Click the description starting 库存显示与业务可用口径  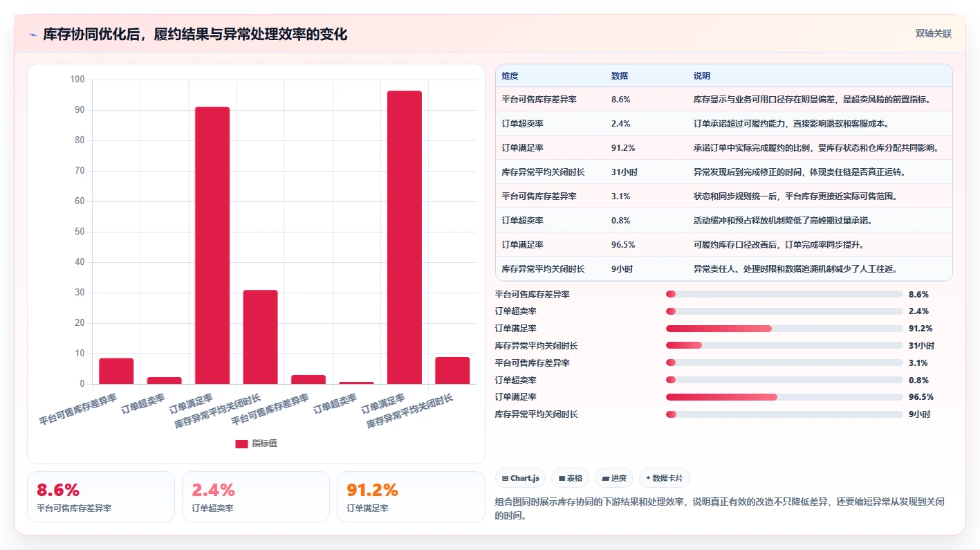[x=813, y=100]
